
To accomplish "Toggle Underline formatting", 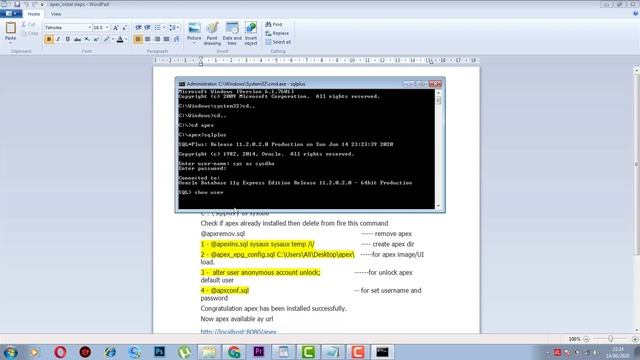I will pos(67,39).
